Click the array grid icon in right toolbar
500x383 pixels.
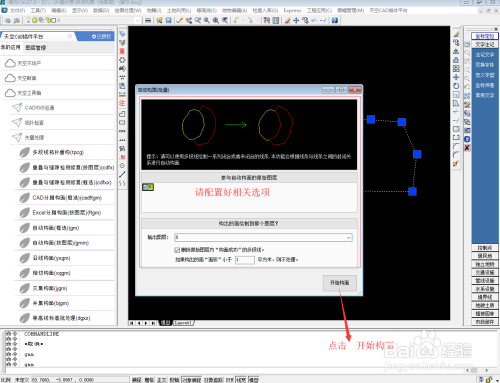coord(456,69)
